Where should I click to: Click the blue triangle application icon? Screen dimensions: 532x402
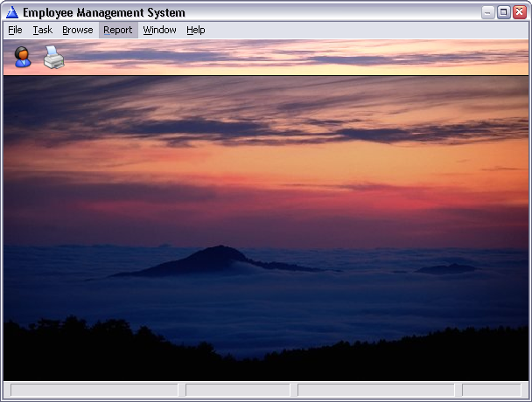click(12, 12)
